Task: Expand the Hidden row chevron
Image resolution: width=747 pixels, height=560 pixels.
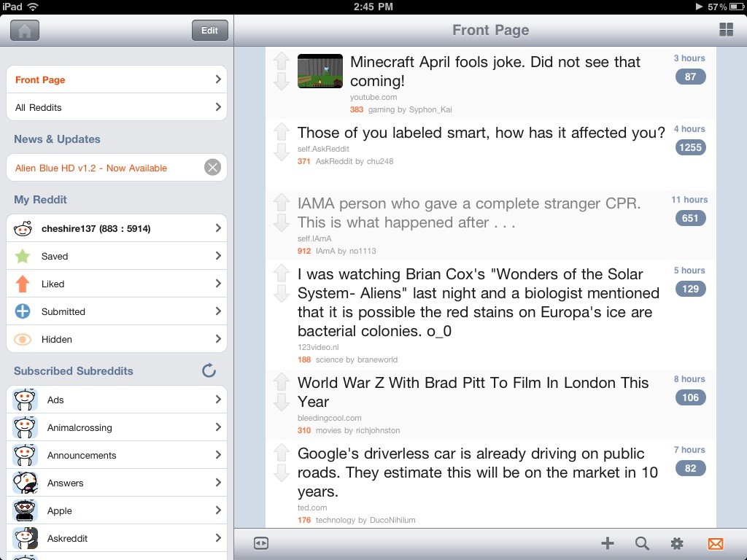Action: [x=218, y=338]
